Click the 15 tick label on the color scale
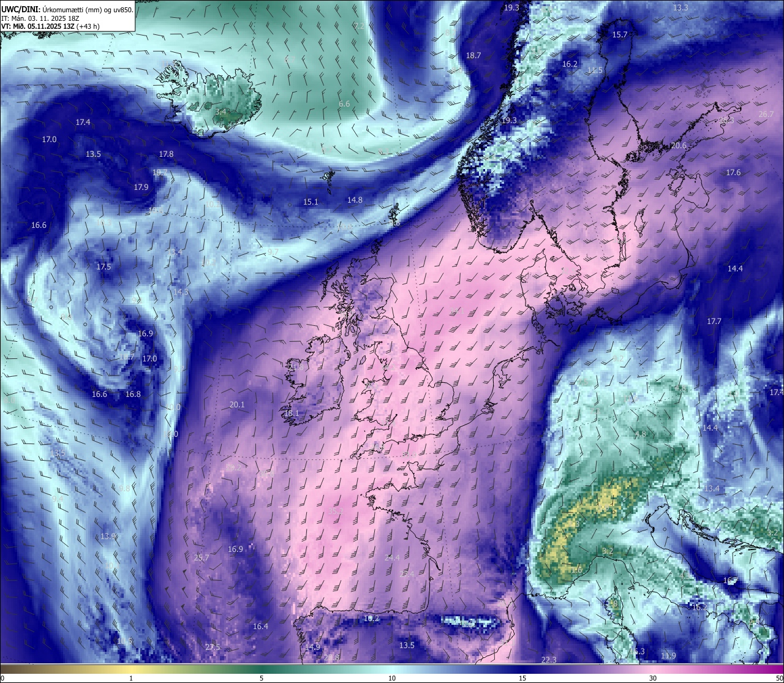Viewport: 784px width, 683px height. point(522,678)
